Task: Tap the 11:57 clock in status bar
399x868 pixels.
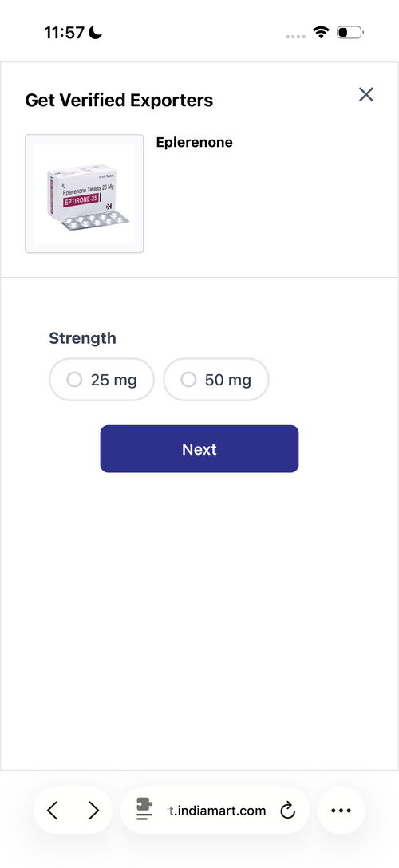Action: [64, 34]
